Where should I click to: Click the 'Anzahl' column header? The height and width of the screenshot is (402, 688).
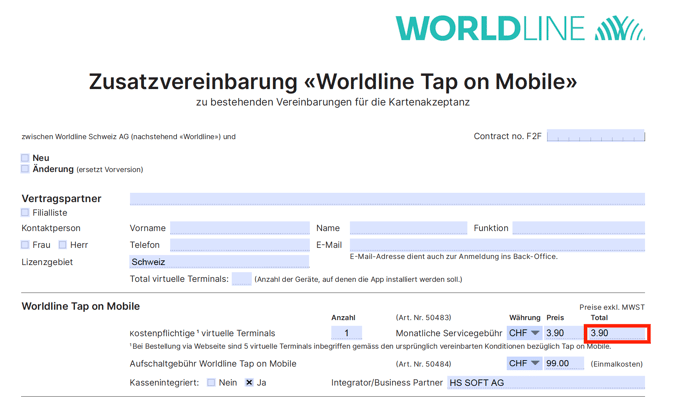pos(343,317)
